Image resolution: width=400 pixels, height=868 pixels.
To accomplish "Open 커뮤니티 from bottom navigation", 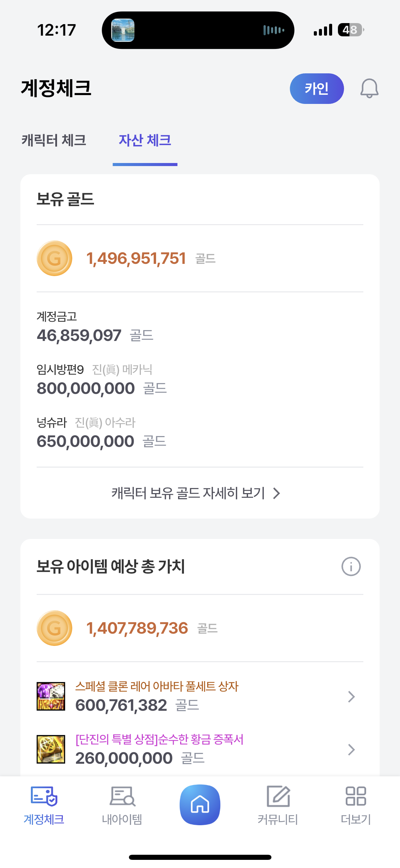I will (278, 805).
